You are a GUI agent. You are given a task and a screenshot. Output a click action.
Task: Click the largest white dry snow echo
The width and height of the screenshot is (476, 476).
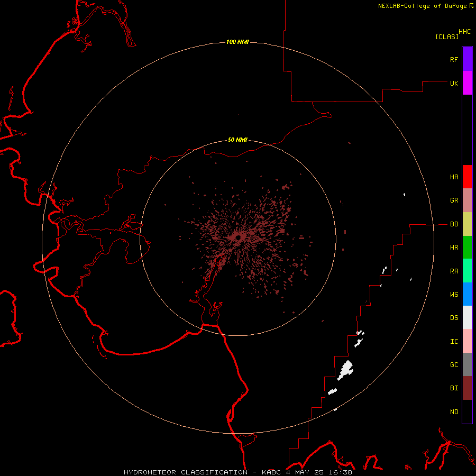pyautogui.click(x=345, y=370)
